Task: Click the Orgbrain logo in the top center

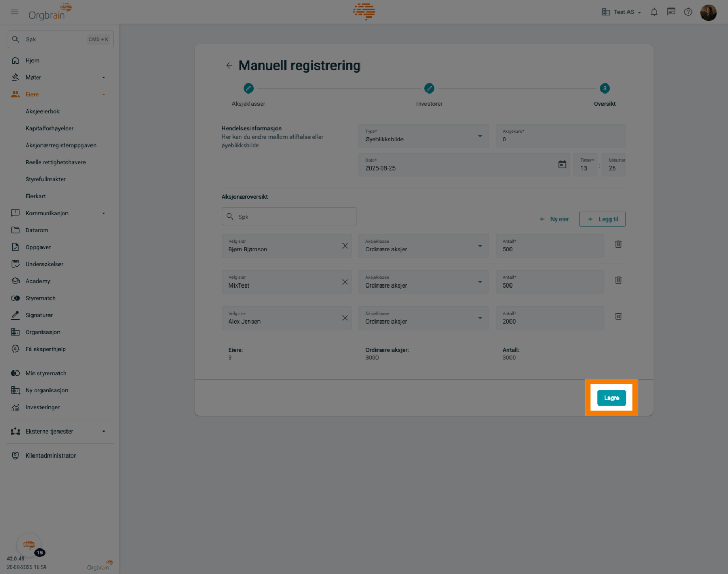Action: click(364, 11)
